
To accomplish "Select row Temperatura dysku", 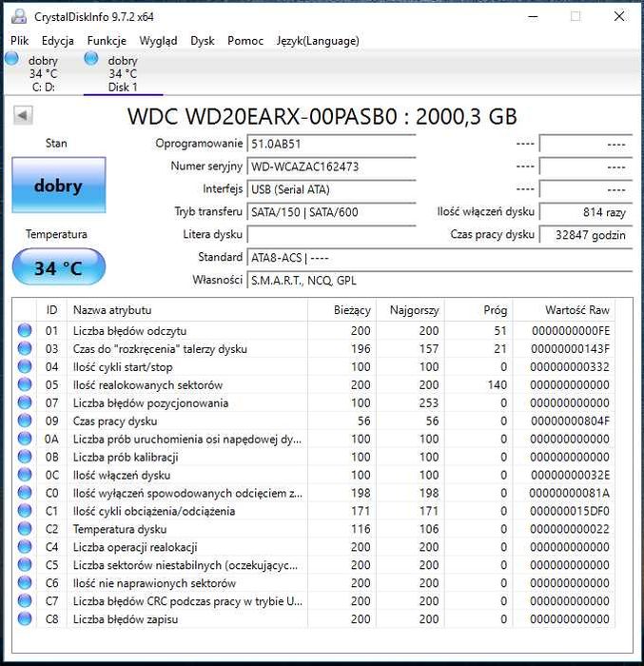I will pos(314,529).
